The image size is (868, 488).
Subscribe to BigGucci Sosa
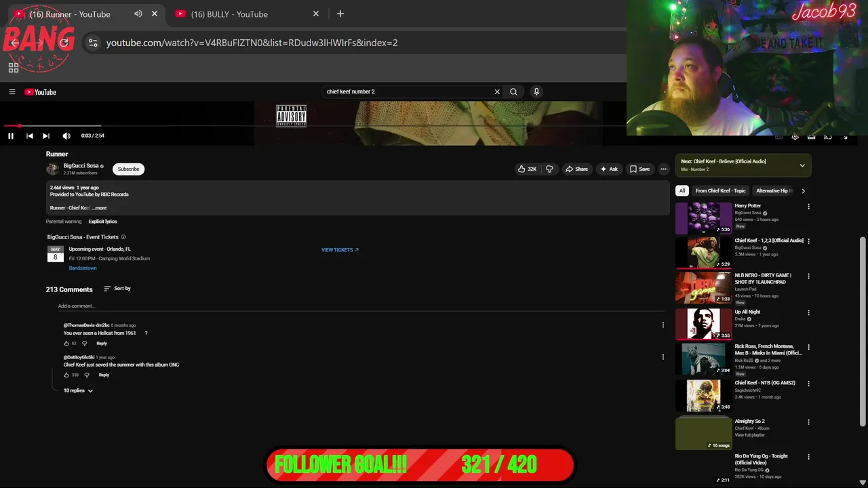[128, 169]
